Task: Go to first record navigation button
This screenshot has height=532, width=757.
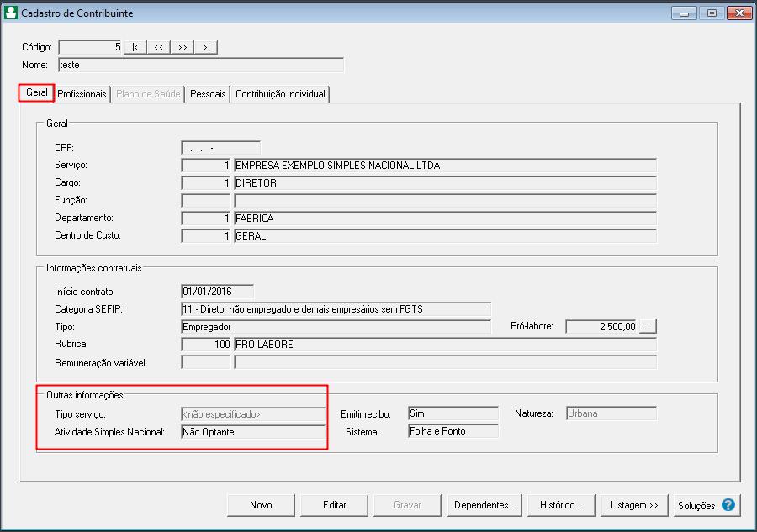Action: point(135,47)
